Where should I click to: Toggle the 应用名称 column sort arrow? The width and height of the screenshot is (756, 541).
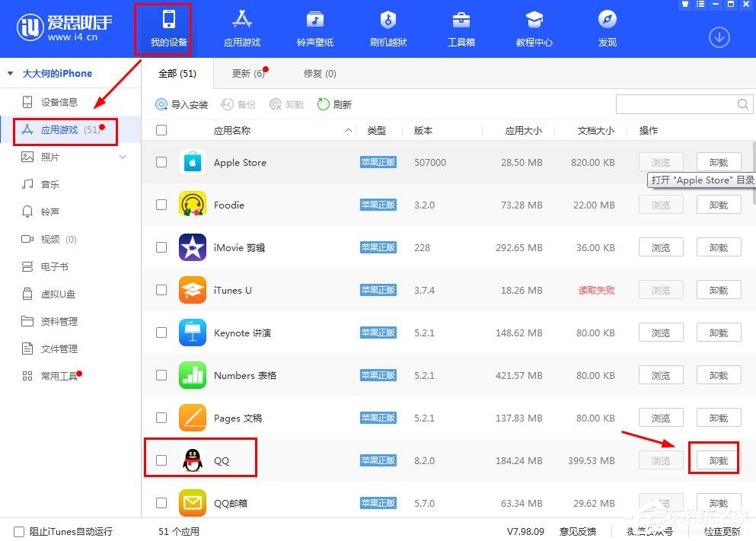pos(349,130)
